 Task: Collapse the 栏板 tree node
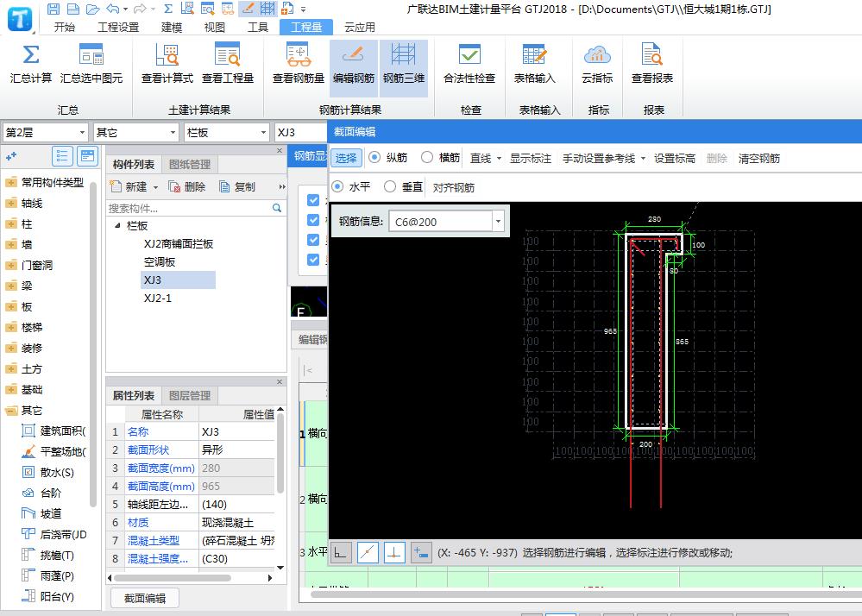click(x=117, y=225)
